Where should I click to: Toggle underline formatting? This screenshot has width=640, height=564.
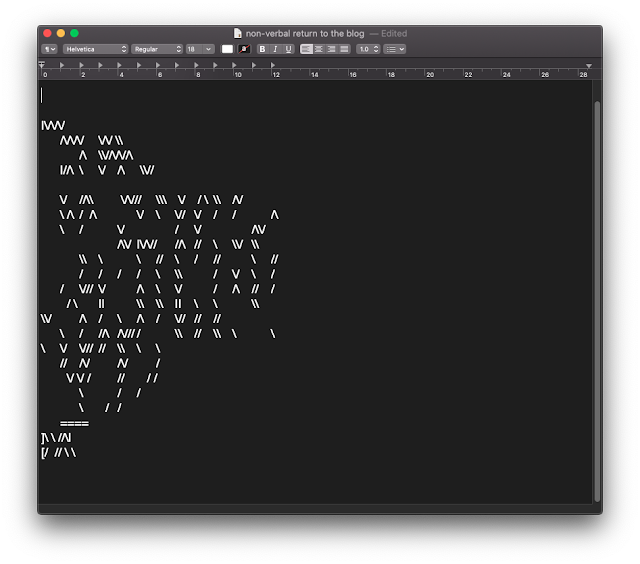(289, 49)
